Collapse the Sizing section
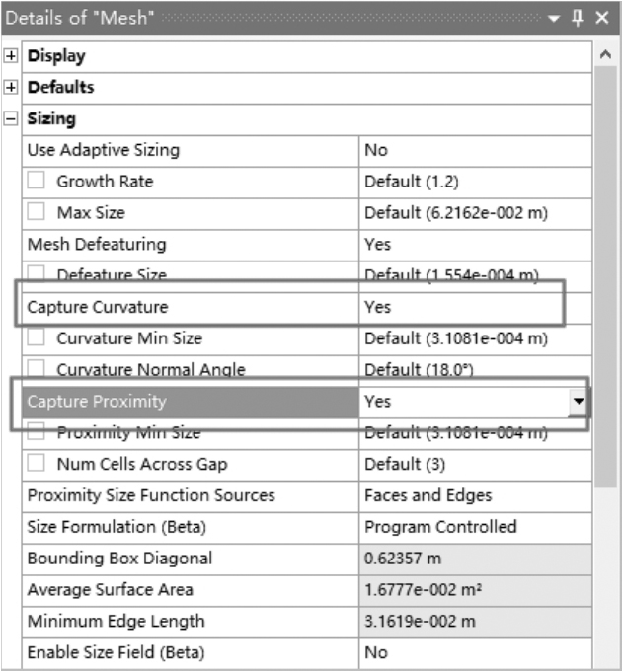Image resolution: width=623 pixels, height=672 pixels. pos(11,119)
